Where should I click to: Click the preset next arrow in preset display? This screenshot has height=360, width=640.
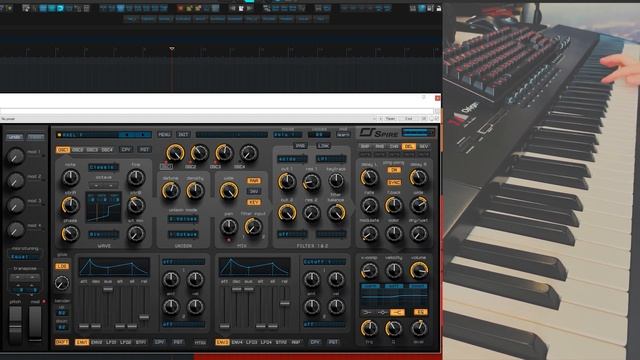point(143,135)
